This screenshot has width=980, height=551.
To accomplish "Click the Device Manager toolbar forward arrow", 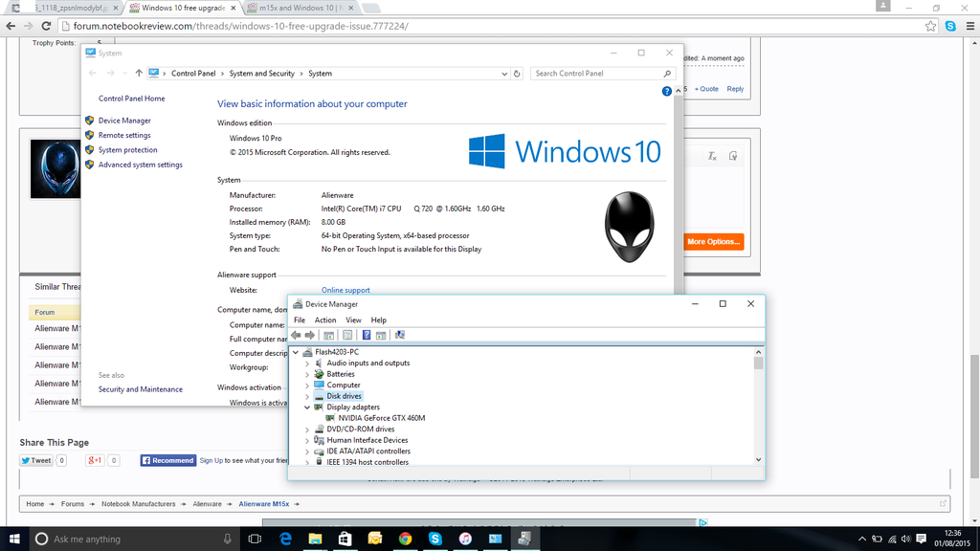I will click(309, 336).
